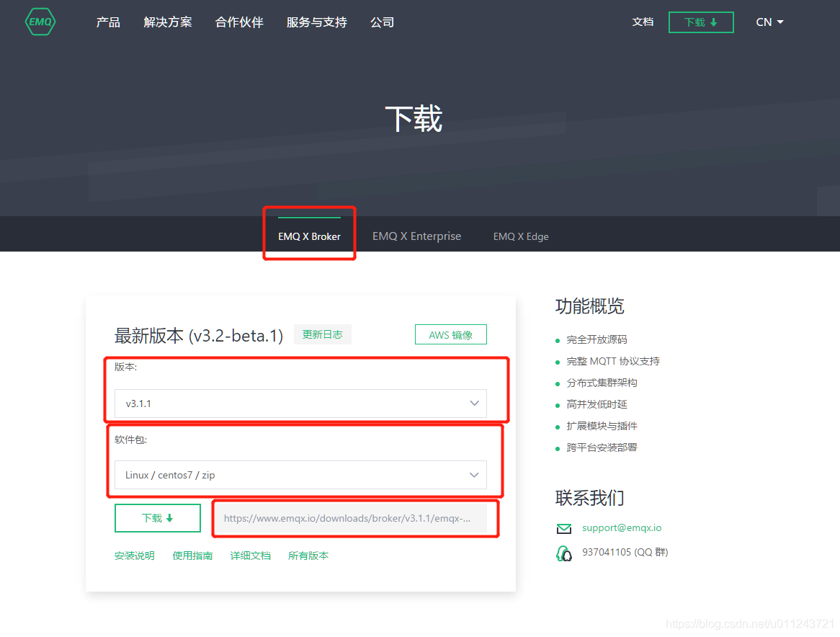This screenshot has height=637, width=840.
Task: Click the support email envelope icon
Action: pos(563,529)
